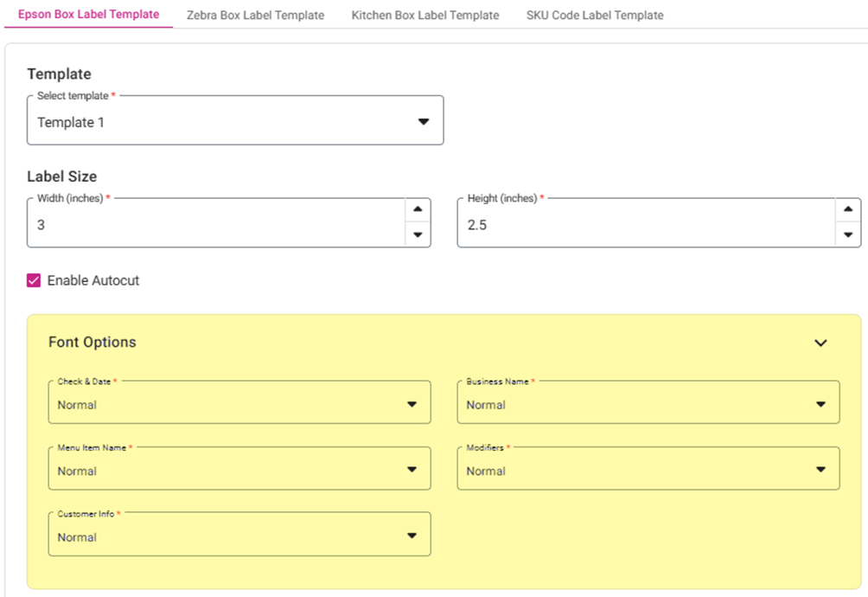Collapse the Font Options section chevron
868x597 pixels.
click(820, 343)
